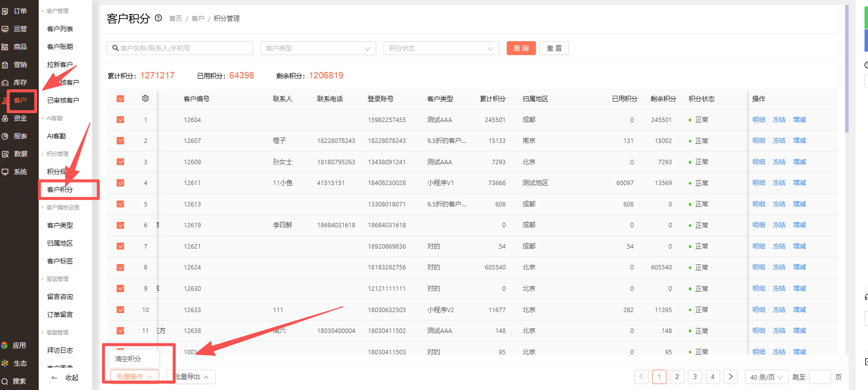Viewport: 868px width, 390px height.
Task: Change page size with the 40 条/页 dropdown
Action: tap(767, 377)
